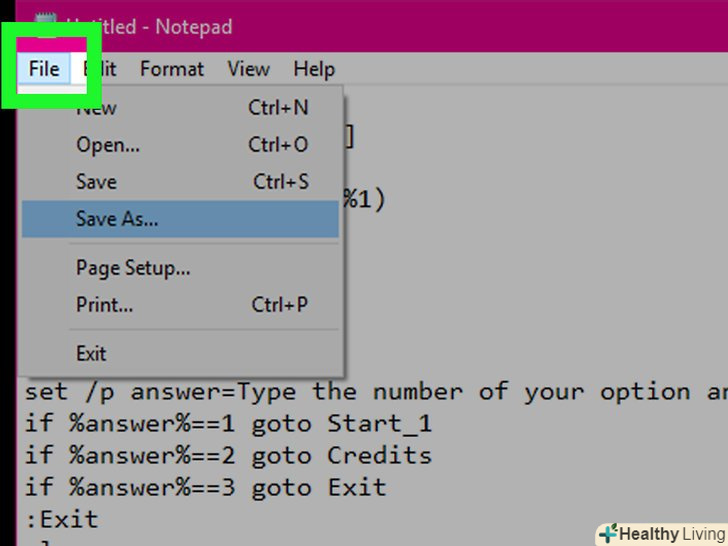Choose the highlighted Save As... option
This screenshot has height=546, width=728.
pos(117,219)
